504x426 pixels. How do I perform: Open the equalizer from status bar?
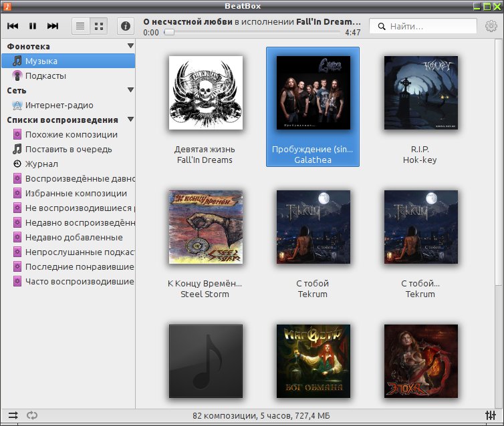(x=490, y=415)
